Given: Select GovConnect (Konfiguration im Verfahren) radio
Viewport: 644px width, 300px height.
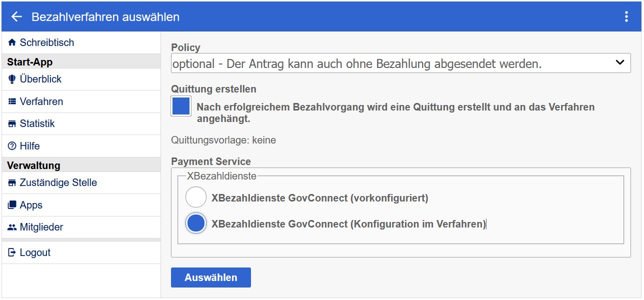Looking at the screenshot, I should (196, 223).
